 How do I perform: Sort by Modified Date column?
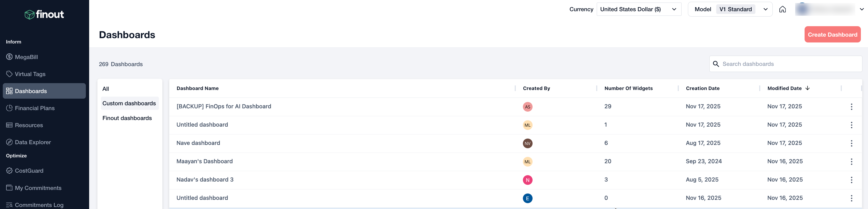784,88
